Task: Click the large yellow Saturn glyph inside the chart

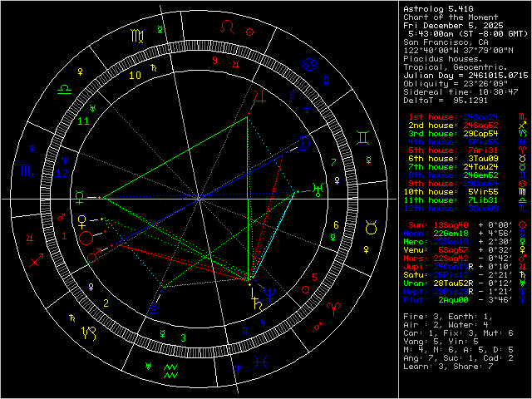Action: click(x=258, y=304)
